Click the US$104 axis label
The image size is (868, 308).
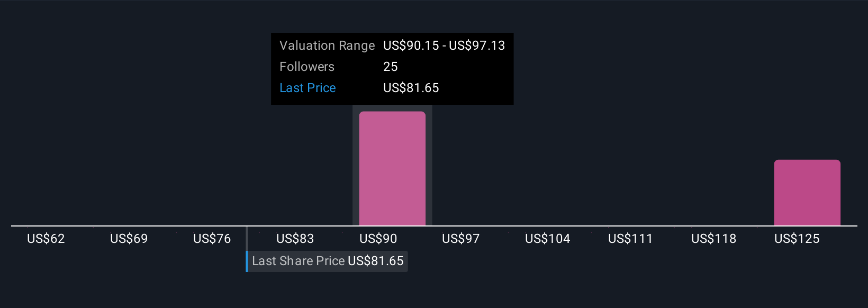(548, 239)
